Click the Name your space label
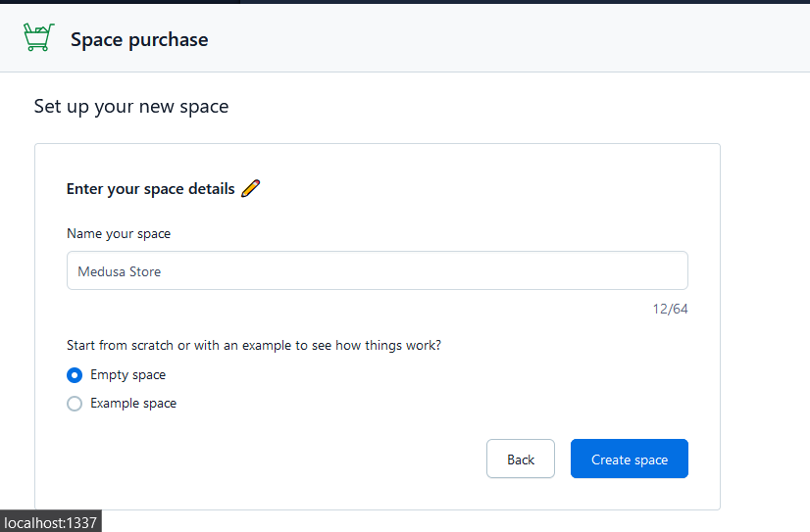 coord(119,234)
